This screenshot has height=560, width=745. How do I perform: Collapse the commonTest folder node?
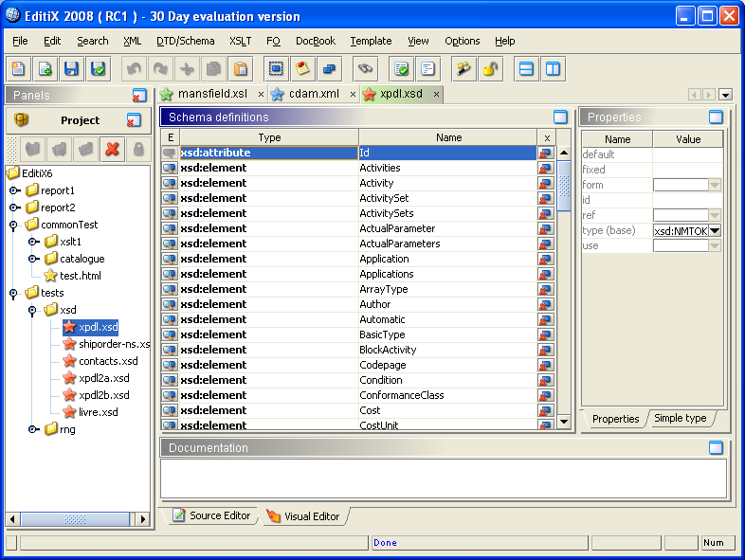(x=13, y=226)
